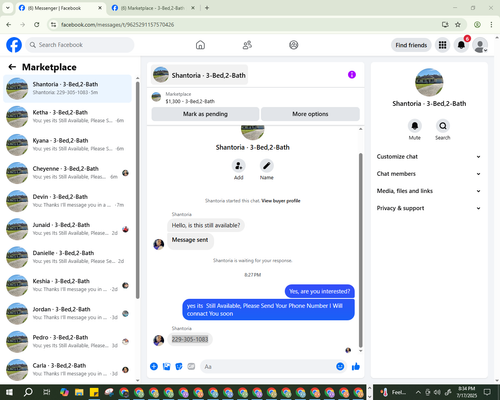
Task: Open the Notifications bell
Action: 461,45
